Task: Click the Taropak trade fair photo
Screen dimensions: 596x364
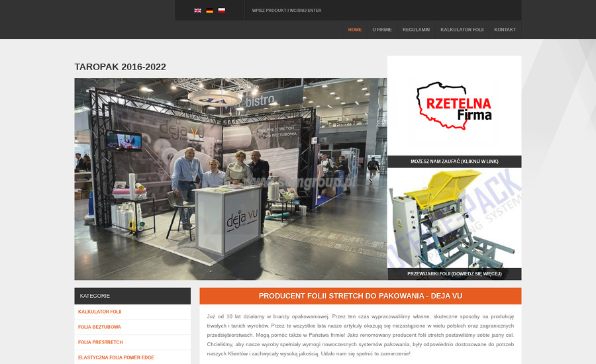Action: [230, 179]
